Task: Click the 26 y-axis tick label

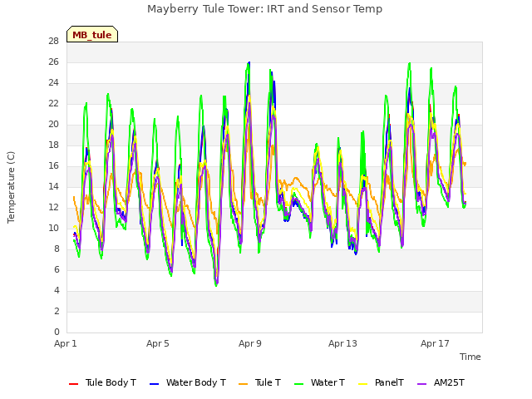Action: point(53,62)
